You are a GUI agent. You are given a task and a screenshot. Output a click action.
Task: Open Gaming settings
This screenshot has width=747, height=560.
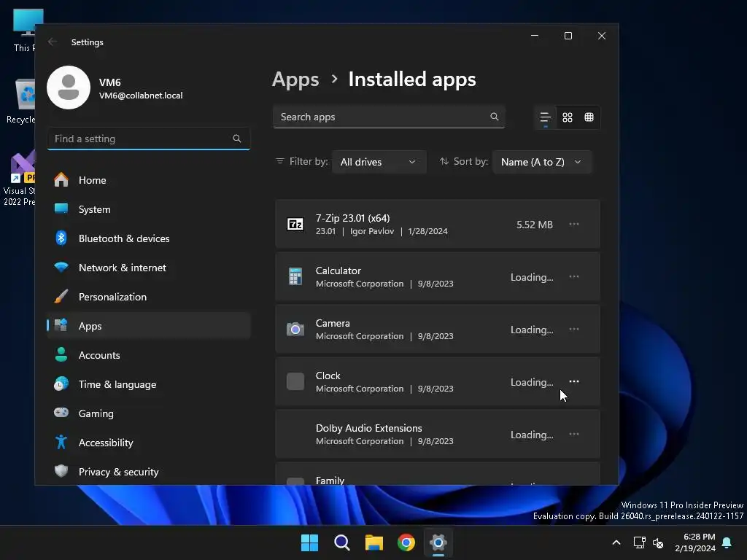pos(149,413)
